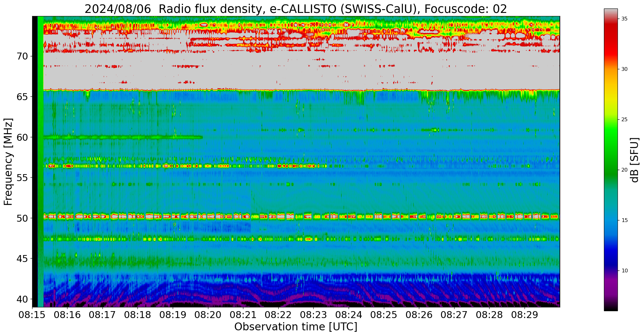Click the 50 frequency tick label
Viewport: 644px width, 336px height.
tap(22, 218)
